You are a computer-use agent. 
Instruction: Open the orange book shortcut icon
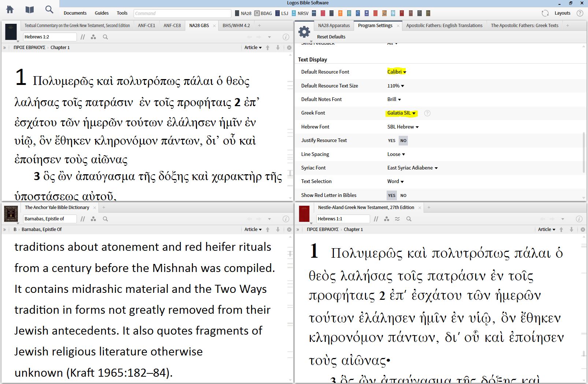[340, 13]
